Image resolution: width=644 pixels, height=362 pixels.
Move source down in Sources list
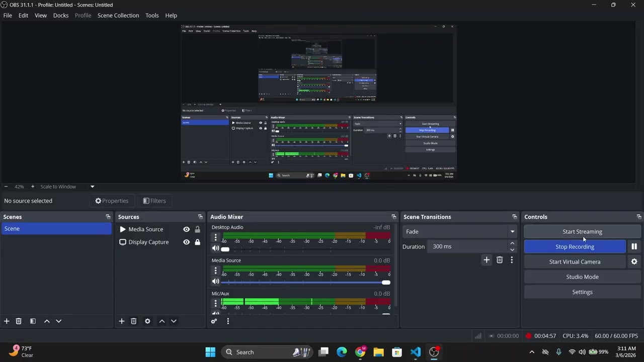[174, 321]
